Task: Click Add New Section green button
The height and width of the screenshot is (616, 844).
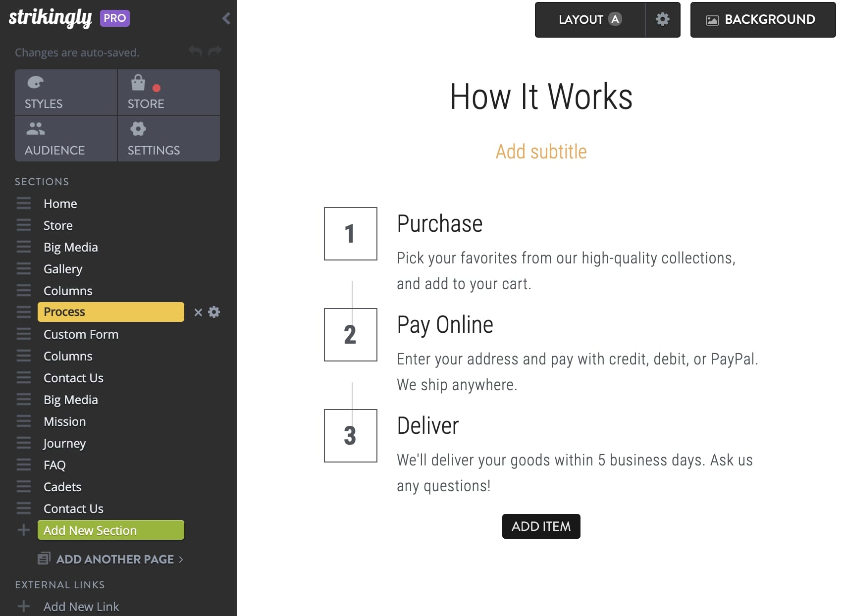Action: point(110,530)
